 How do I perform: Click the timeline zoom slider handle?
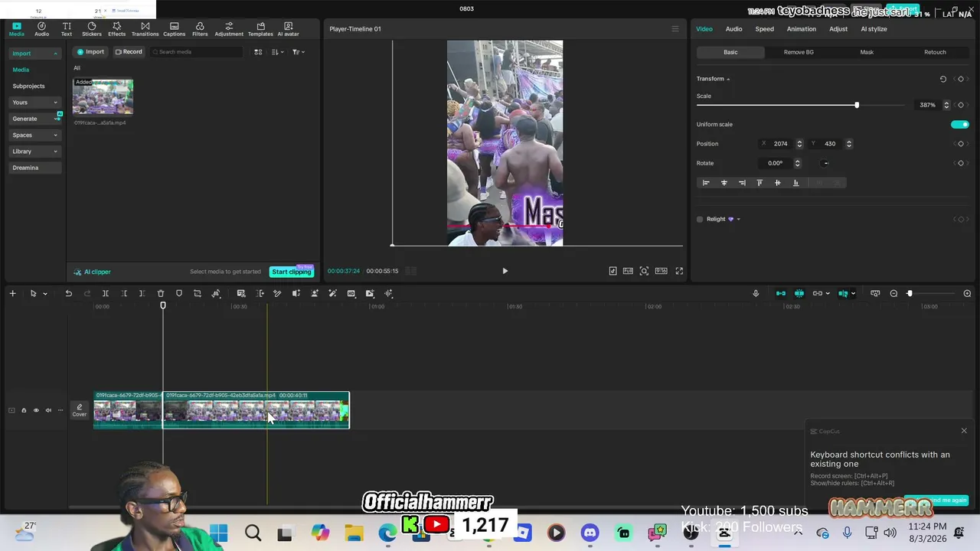tap(910, 293)
